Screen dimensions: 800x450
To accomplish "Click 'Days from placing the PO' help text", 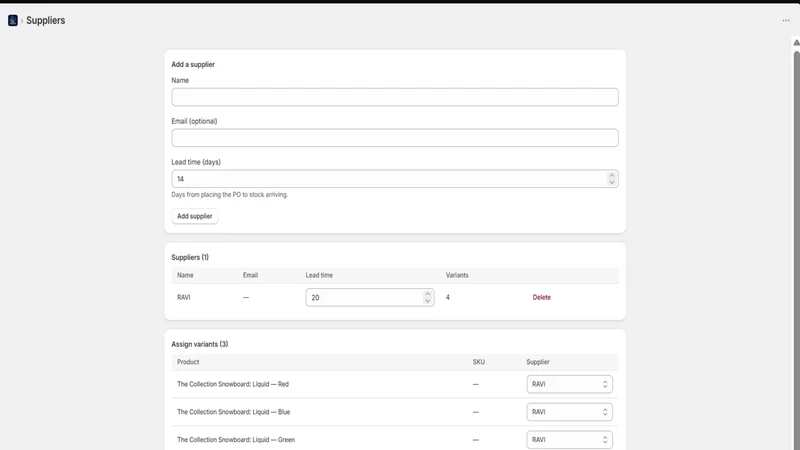I will [x=230, y=194].
